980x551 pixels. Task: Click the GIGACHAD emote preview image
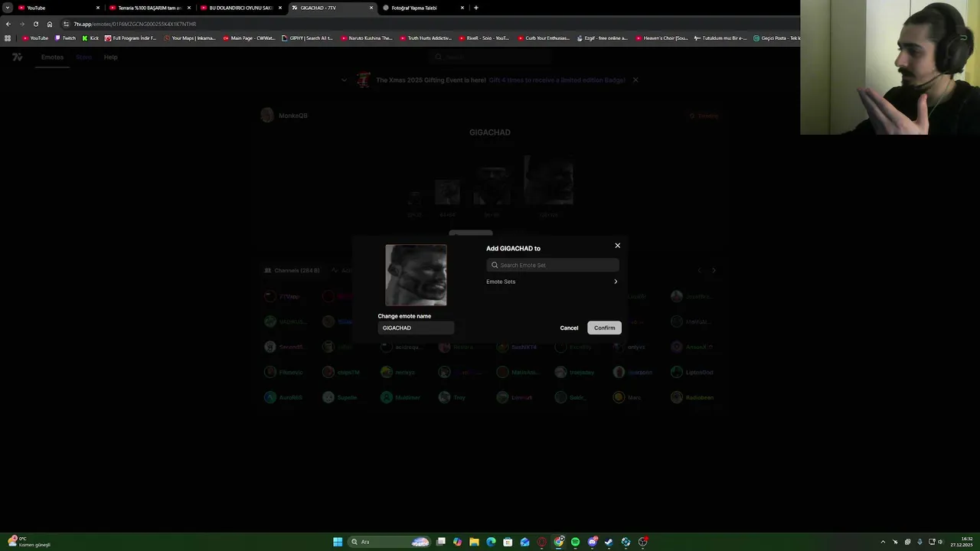[416, 275]
